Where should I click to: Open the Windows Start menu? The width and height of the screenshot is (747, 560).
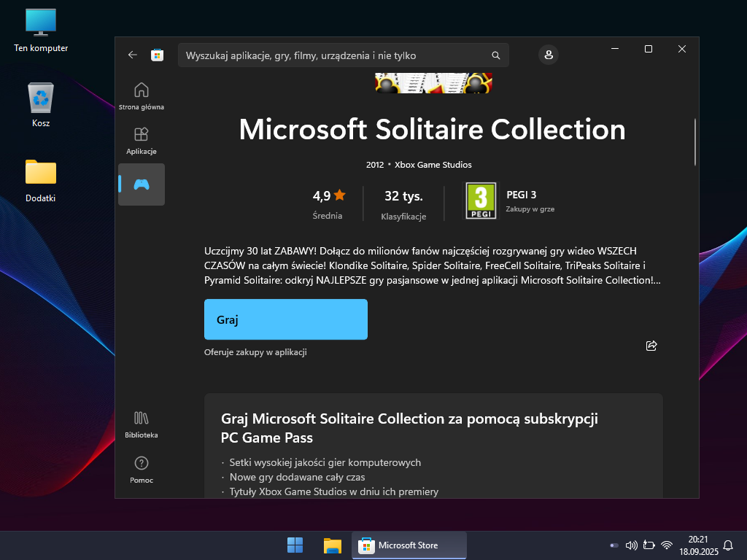point(295,545)
